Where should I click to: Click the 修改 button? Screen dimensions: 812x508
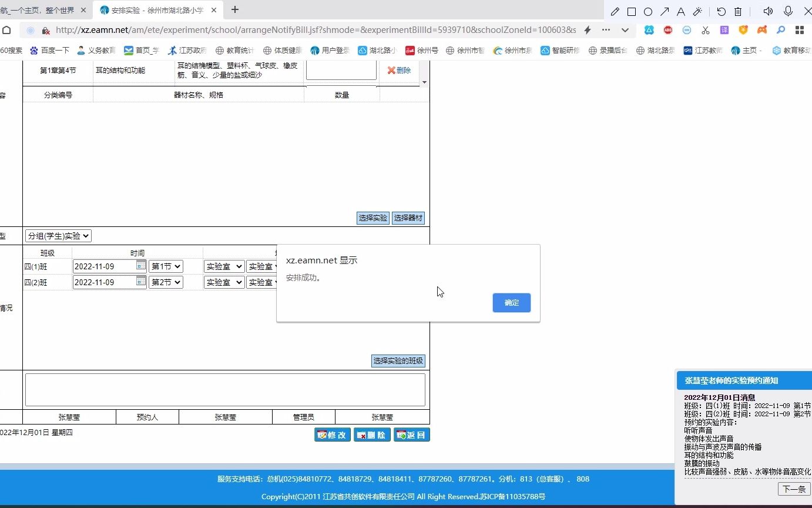coord(333,435)
